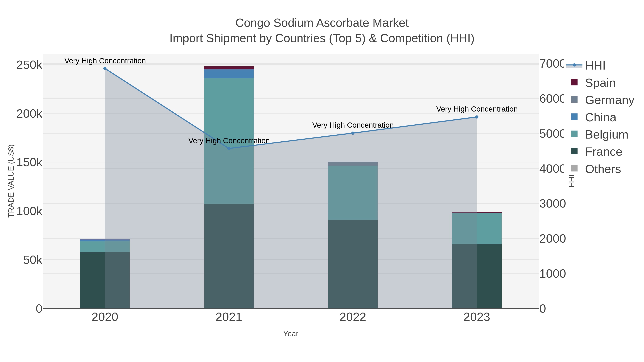This screenshot has width=644, height=362.
Task: Toggle Belgium series in the legend
Action: click(x=599, y=134)
